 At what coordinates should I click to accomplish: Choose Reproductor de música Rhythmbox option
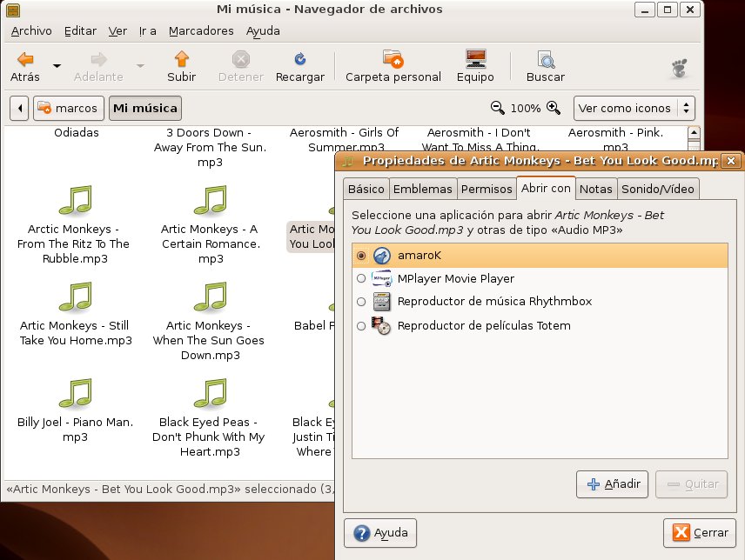click(361, 302)
